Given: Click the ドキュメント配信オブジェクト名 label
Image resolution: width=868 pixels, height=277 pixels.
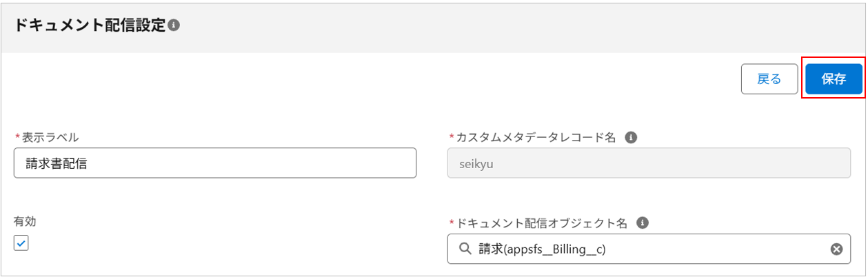Looking at the screenshot, I should [x=541, y=223].
